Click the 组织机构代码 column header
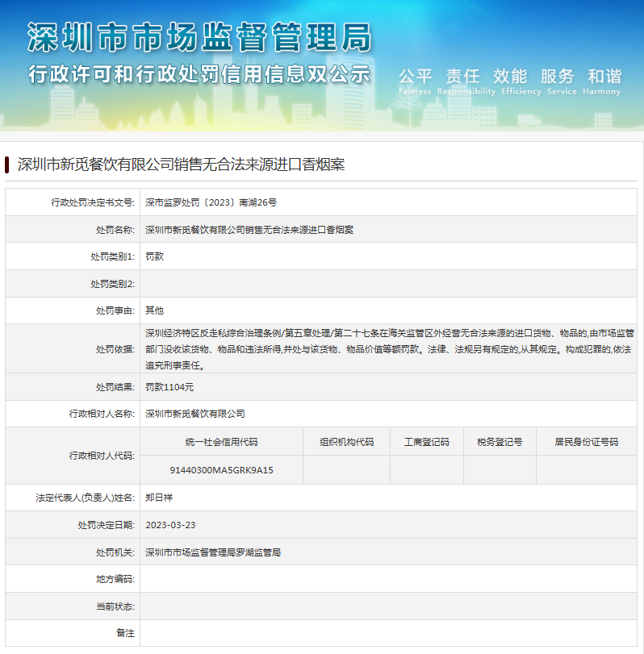This screenshot has height=654, width=644. point(346,442)
